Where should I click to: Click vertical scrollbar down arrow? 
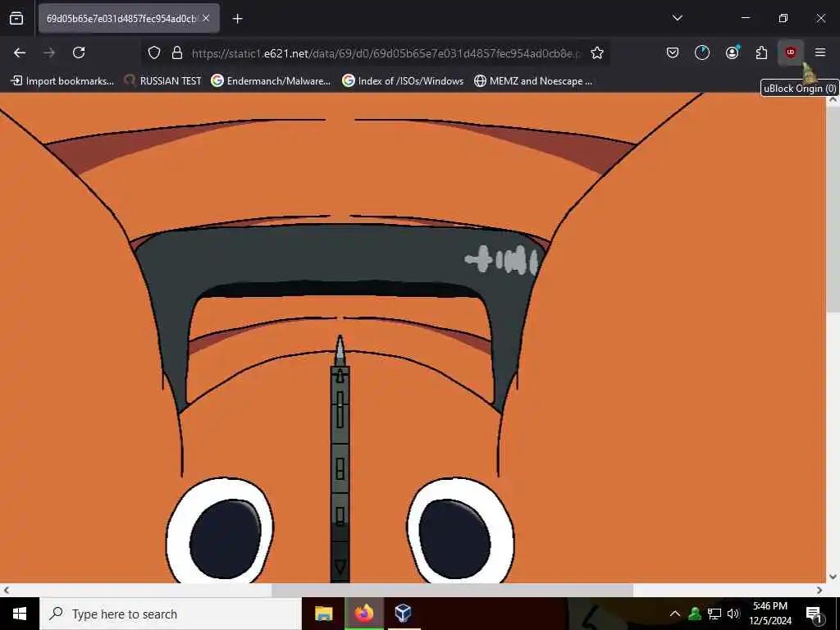pyautogui.click(x=833, y=577)
